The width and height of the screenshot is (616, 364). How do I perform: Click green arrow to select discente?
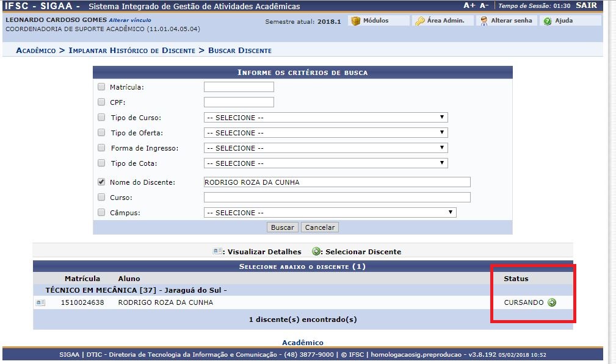click(x=552, y=302)
